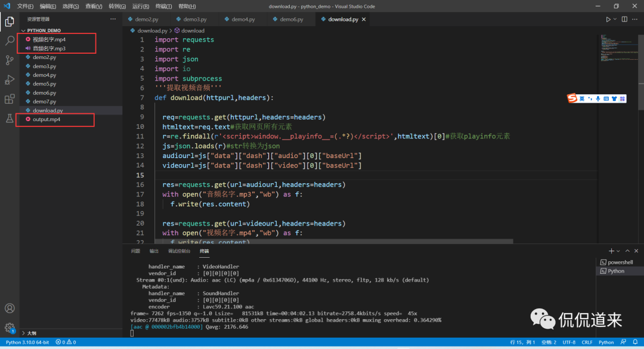
Task: Close the download.py editor tab
Action: click(x=364, y=19)
